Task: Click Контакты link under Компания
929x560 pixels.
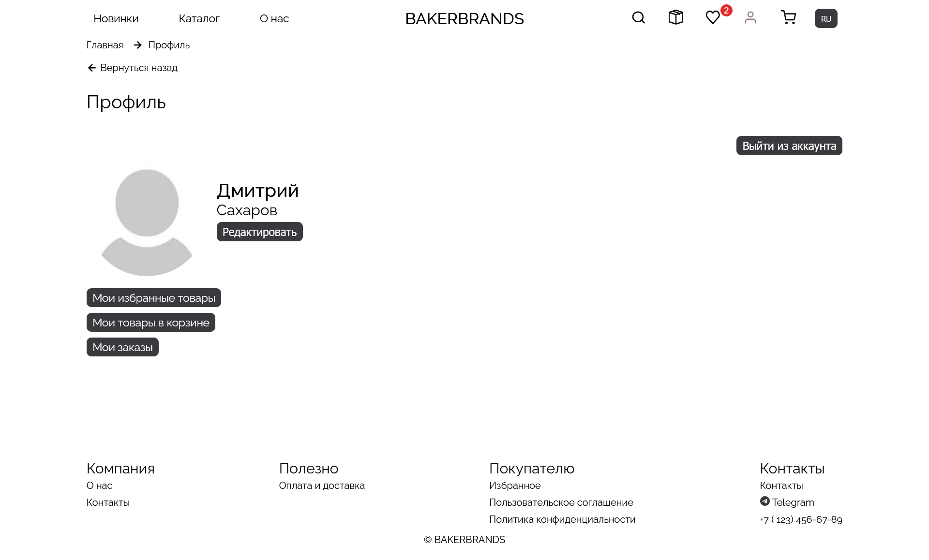Action: [x=108, y=502]
